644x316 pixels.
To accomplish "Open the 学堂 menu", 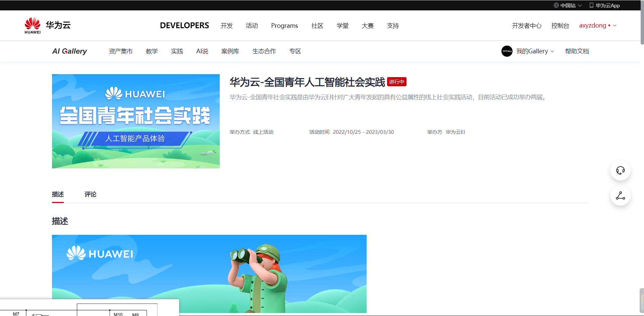I will (x=342, y=25).
